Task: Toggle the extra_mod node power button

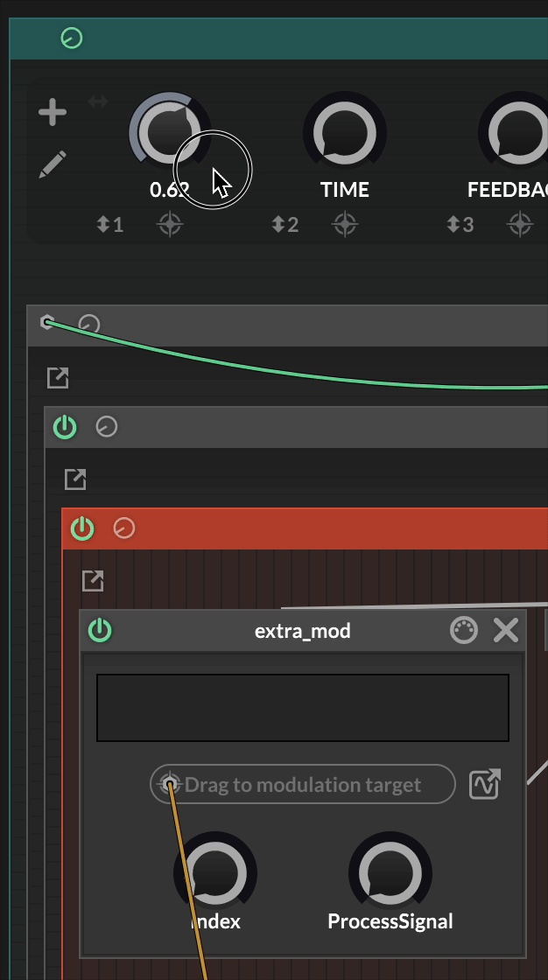Action: pos(101,630)
